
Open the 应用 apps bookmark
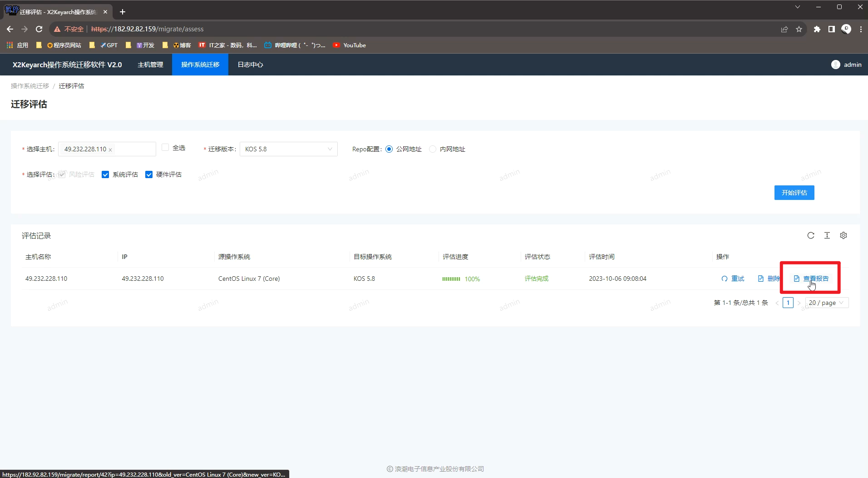(17, 45)
